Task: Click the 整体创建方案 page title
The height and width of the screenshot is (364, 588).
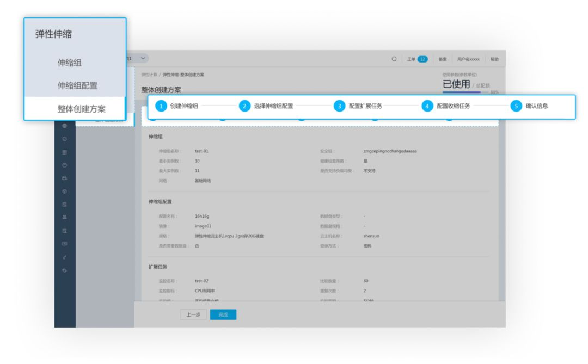Action: coord(161,90)
